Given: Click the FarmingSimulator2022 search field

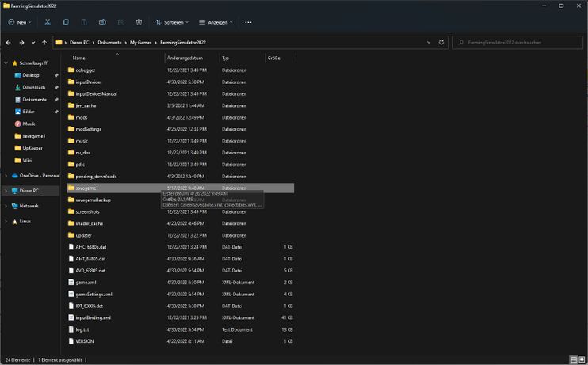Looking at the screenshot, I should pos(518,43).
